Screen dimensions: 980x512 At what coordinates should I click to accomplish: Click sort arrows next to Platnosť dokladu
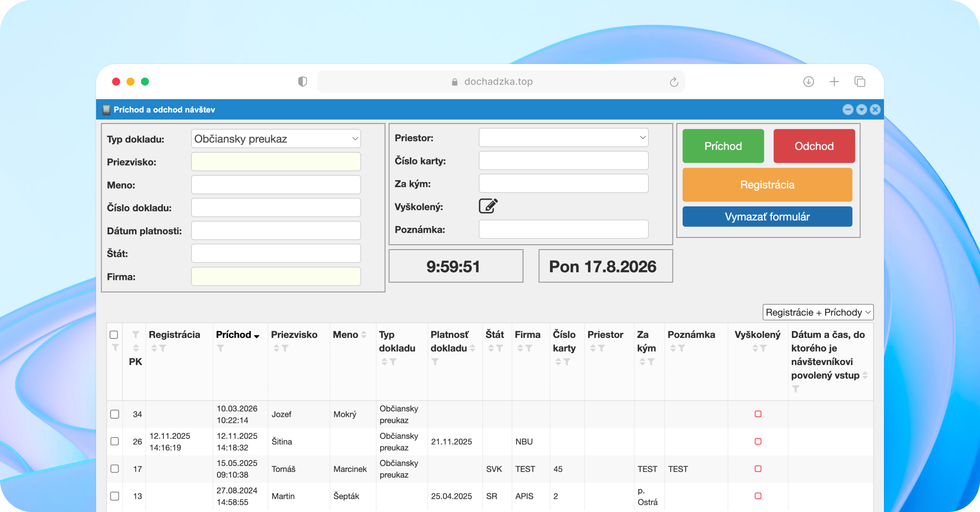tap(472, 348)
